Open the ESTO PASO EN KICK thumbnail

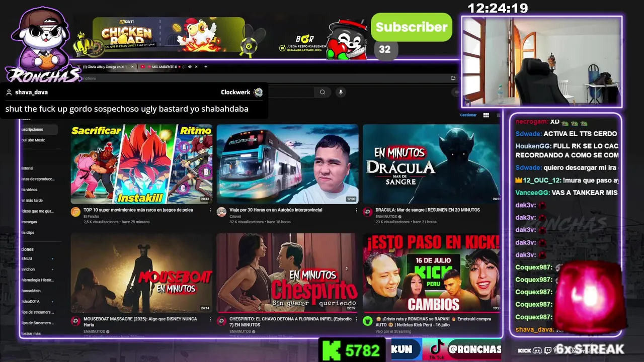432,273
